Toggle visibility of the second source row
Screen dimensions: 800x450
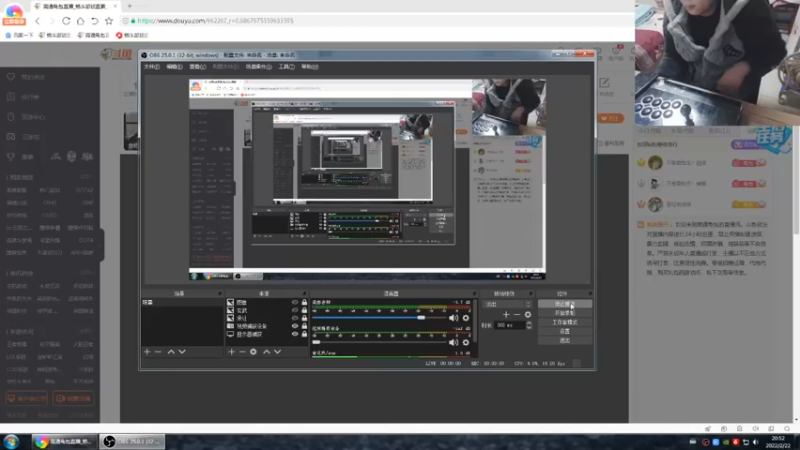click(295, 310)
